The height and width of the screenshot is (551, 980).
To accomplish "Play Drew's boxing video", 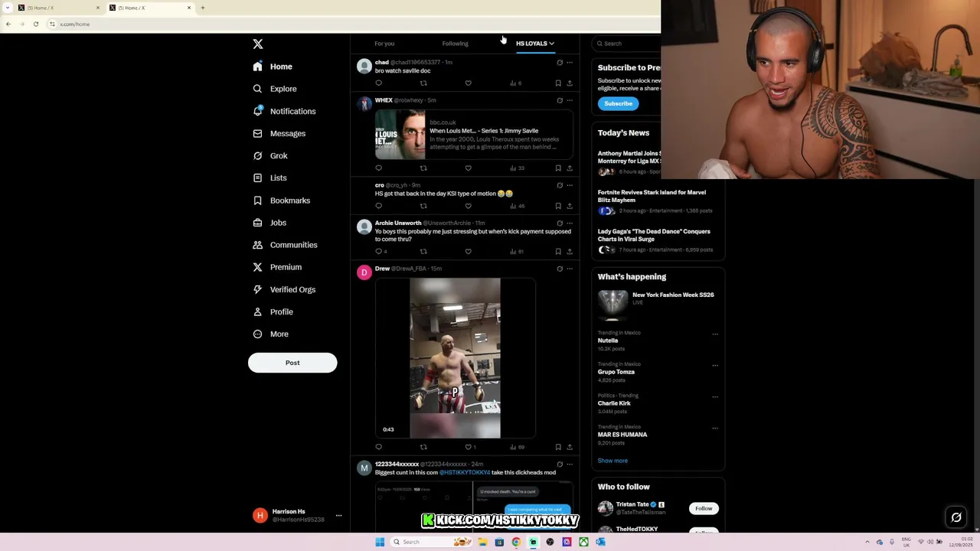I will pyautogui.click(x=455, y=358).
